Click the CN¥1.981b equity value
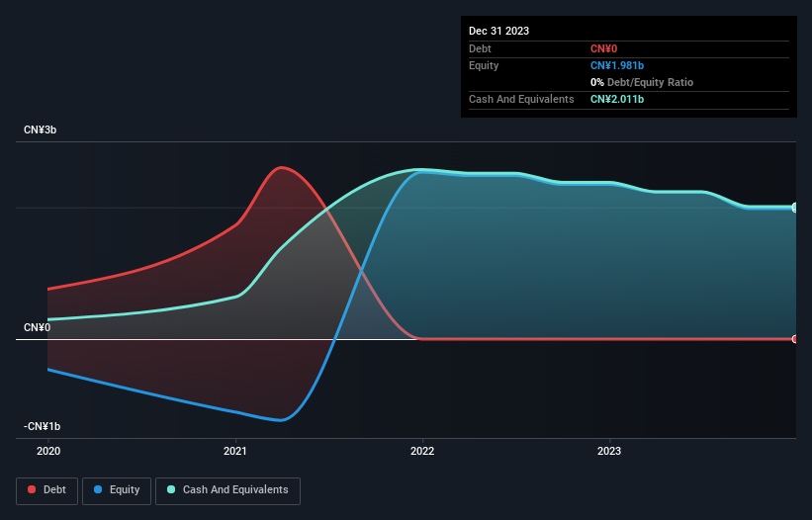 [x=617, y=65]
